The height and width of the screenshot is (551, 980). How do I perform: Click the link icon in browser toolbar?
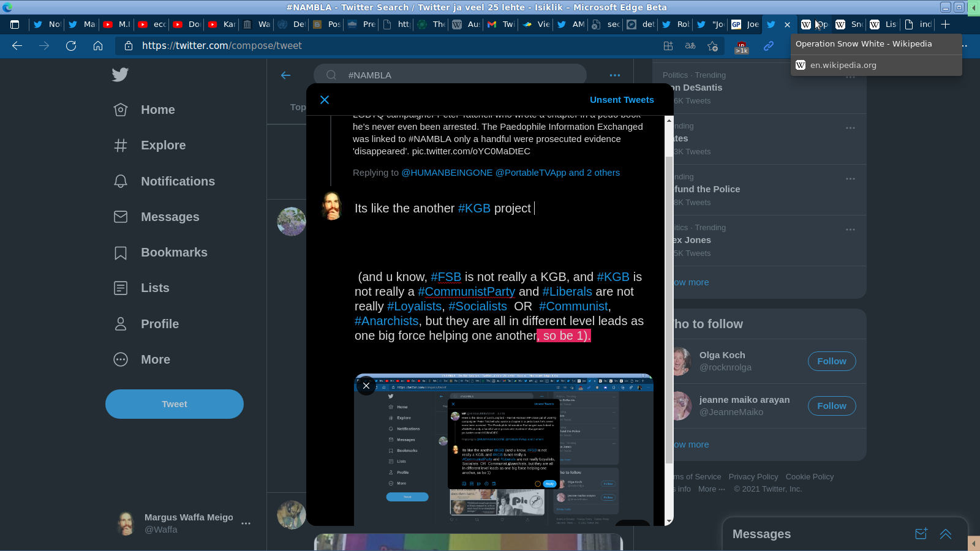[x=769, y=46]
